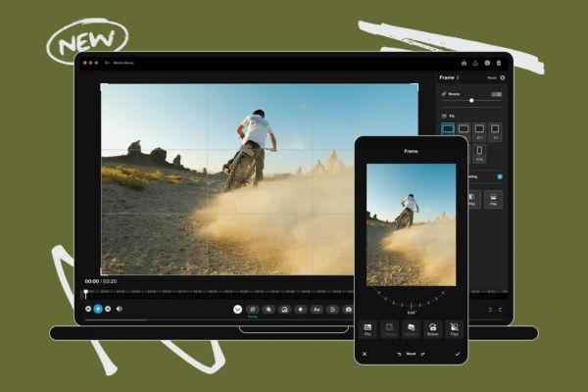Open the info icon in the top bar

point(487,63)
